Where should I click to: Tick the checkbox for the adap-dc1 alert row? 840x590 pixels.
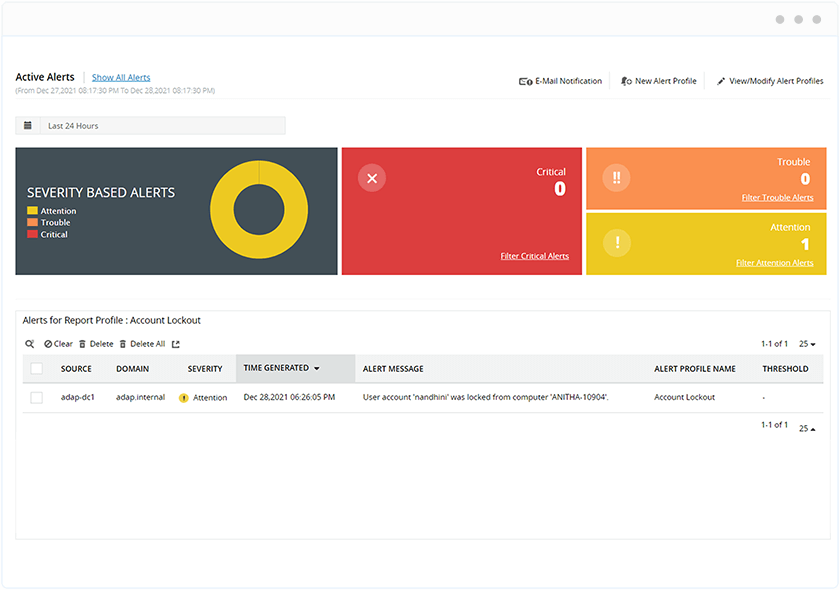click(36, 398)
